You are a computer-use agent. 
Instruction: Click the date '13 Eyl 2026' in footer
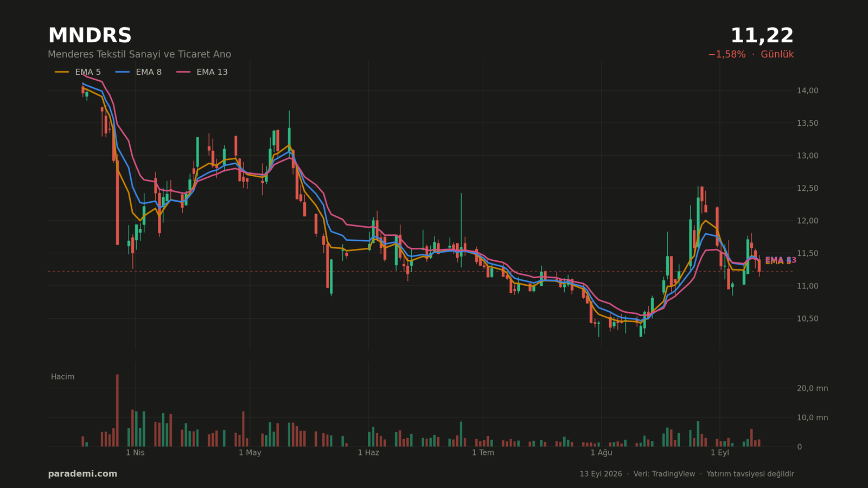[601, 474]
